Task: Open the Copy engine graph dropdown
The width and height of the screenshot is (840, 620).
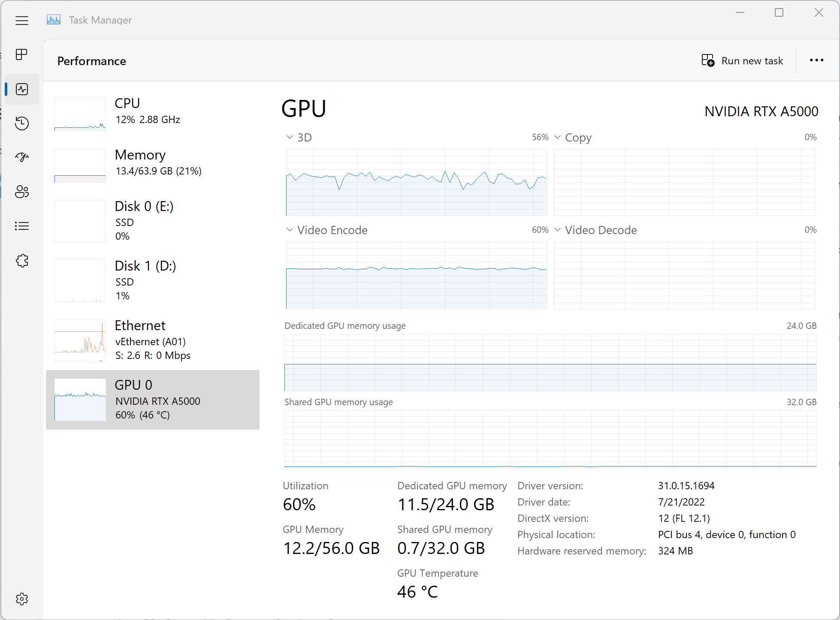Action: pyautogui.click(x=573, y=138)
